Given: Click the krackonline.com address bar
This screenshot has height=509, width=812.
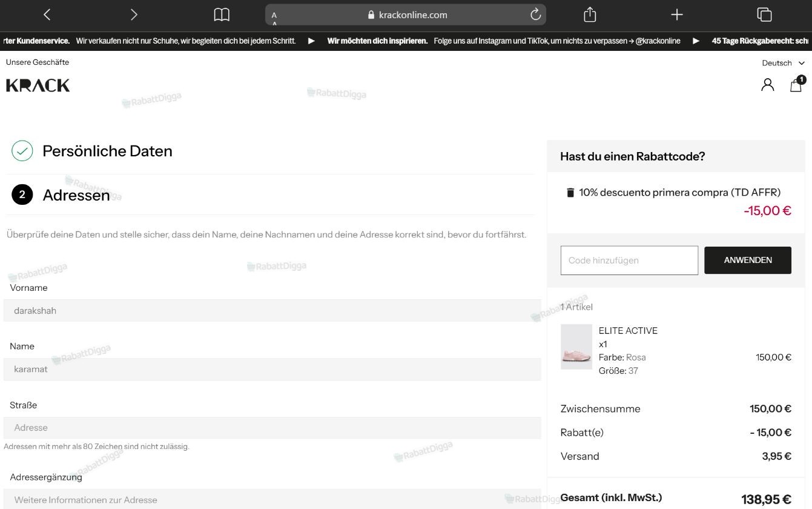Looking at the screenshot, I should [405, 15].
